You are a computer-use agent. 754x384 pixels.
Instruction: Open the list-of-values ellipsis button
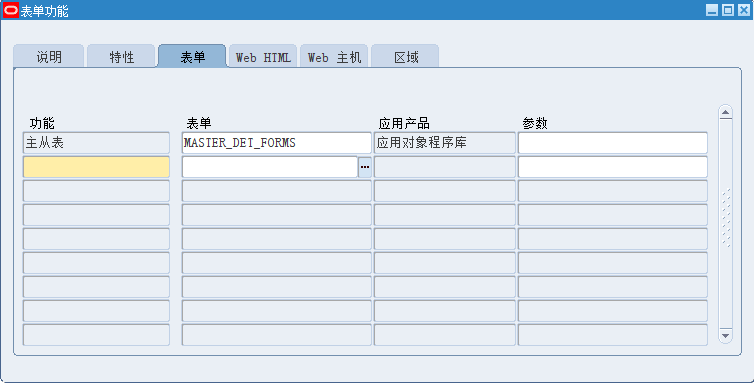point(365,167)
